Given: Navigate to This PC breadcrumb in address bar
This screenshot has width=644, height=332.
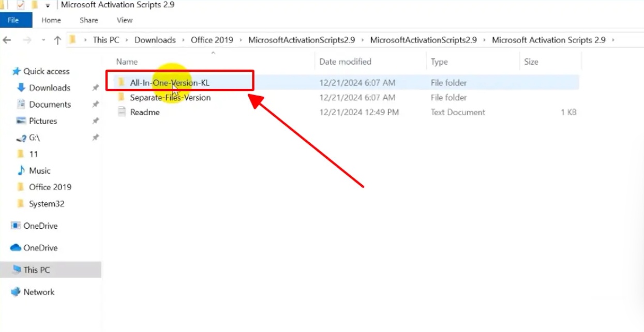Looking at the screenshot, I should click(x=106, y=40).
